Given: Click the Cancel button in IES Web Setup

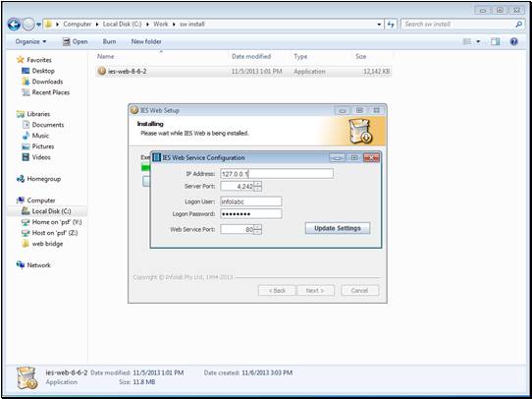Looking at the screenshot, I should [359, 290].
